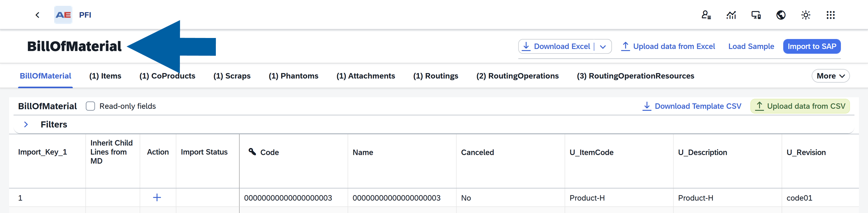Click the key icon in the Code column header
Screen dimensions: 868x213
(252, 152)
